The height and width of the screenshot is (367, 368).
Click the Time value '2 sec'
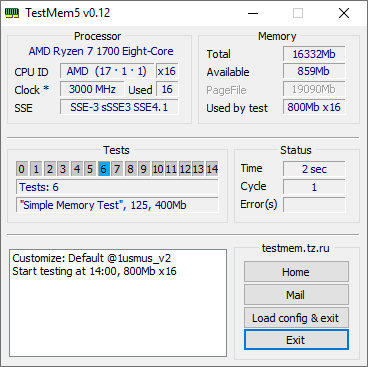(x=314, y=169)
